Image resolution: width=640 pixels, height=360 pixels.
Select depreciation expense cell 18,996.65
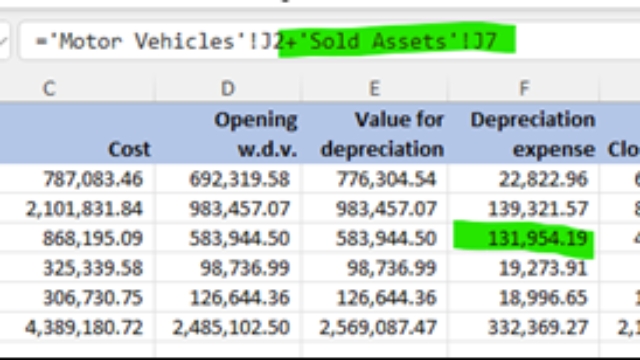524,298
